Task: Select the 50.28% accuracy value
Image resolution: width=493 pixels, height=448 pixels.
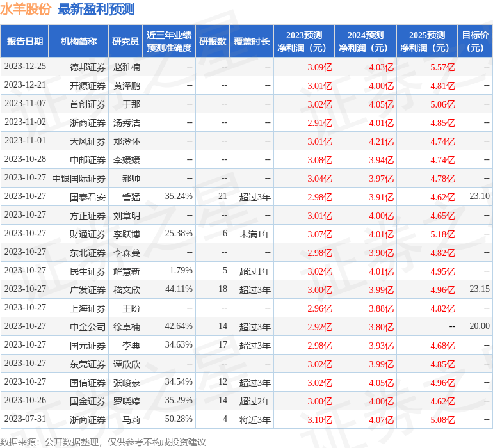Action: click(179, 419)
